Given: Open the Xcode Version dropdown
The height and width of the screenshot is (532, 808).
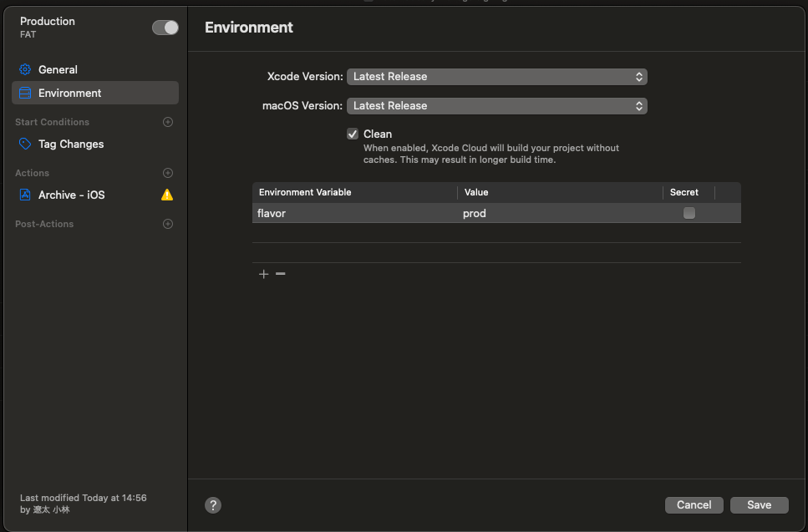Looking at the screenshot, I should 497,77.
